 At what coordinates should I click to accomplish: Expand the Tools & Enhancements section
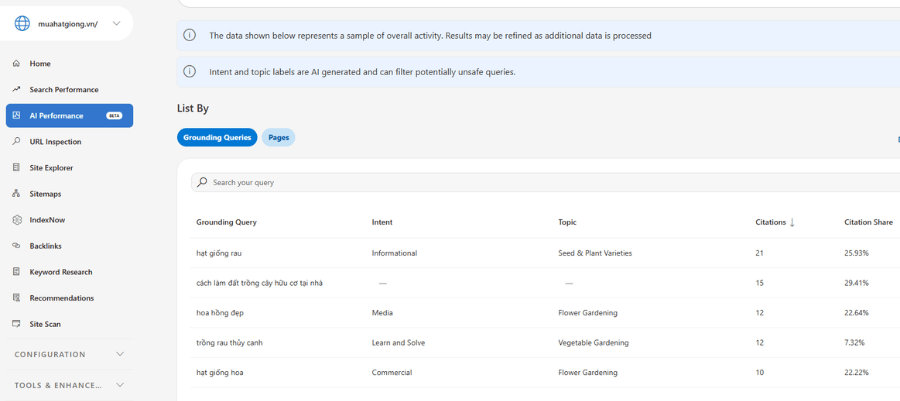click(x=69, y=385)
